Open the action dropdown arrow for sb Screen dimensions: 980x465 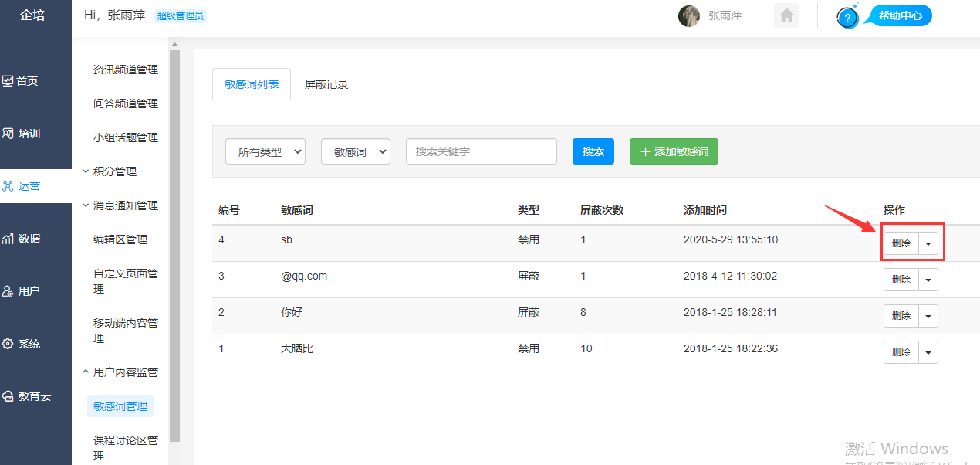click(x=928, y=243)
